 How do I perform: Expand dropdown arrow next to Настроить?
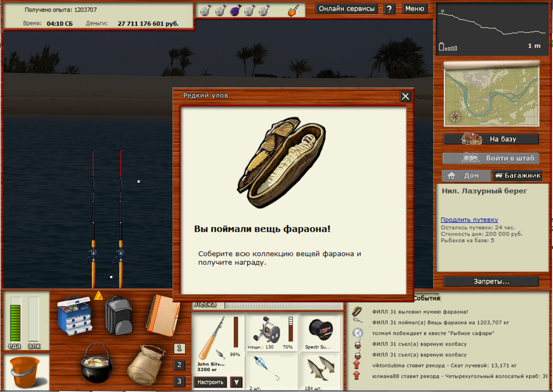tap(236, 382)
